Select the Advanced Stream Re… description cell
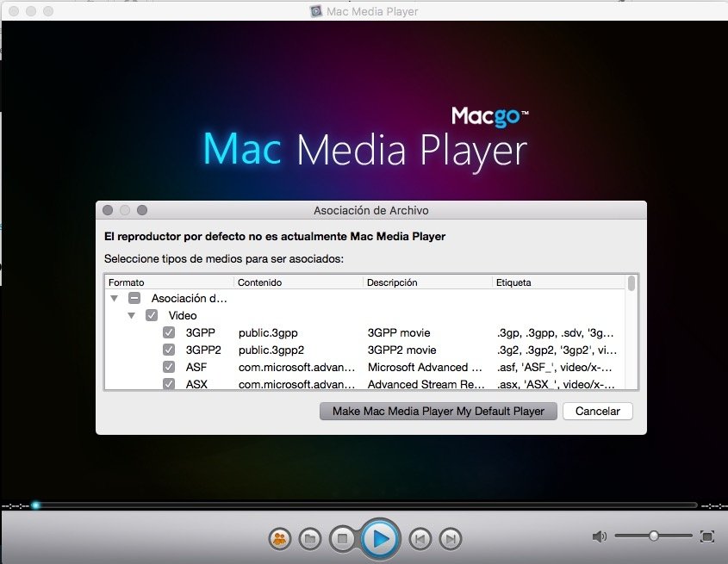This screenshot has height=564, width=728. click(x=426, y=384)
